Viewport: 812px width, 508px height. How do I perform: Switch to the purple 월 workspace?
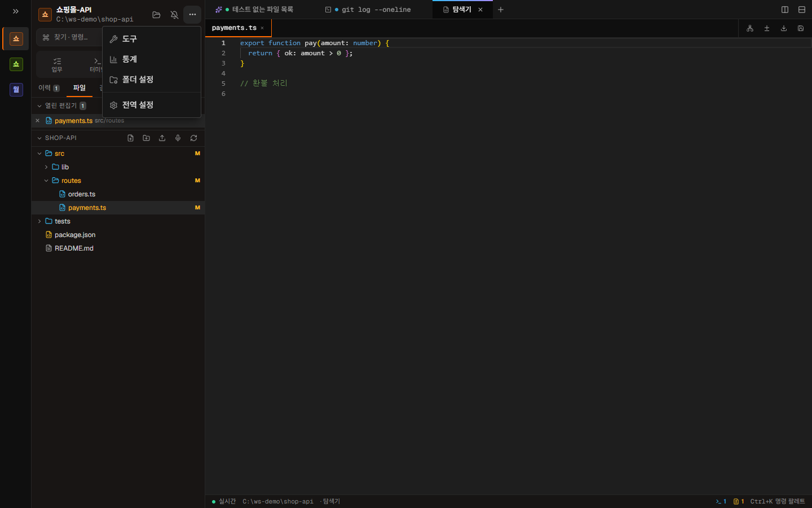pos(16,90)
